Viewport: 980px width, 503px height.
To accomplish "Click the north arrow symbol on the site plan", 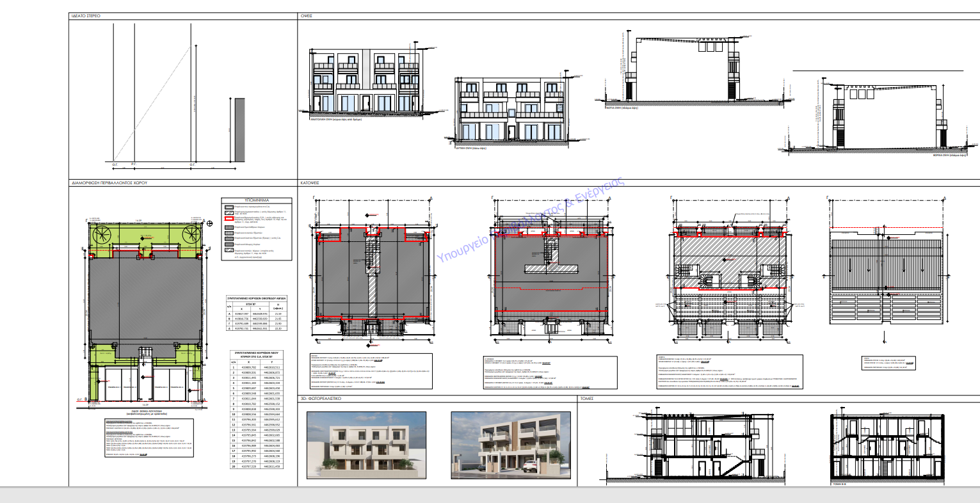I will click(209, 223).
